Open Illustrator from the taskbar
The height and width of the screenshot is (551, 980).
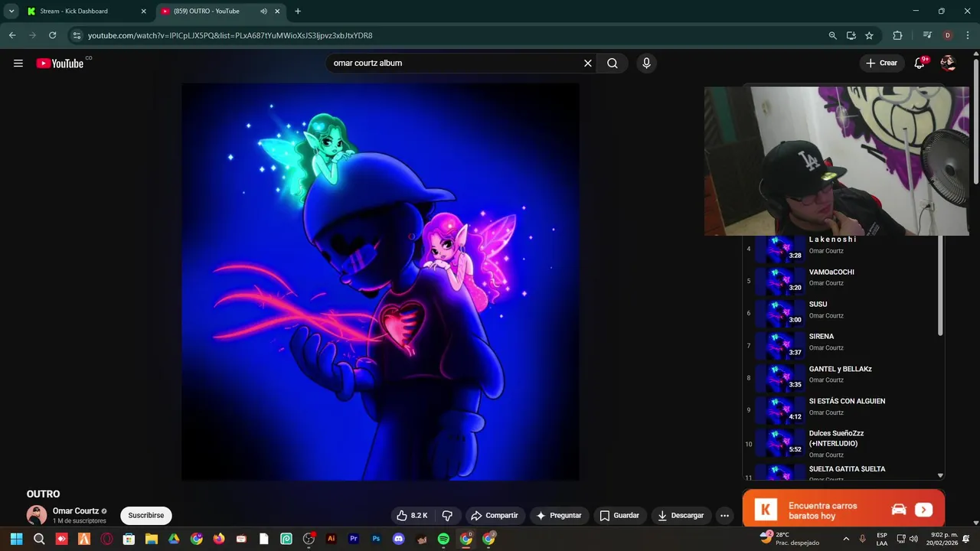(331, 539)
